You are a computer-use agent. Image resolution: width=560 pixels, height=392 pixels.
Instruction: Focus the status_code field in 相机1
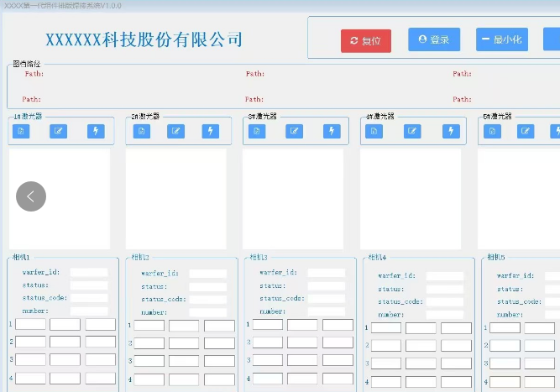point(89,298)
